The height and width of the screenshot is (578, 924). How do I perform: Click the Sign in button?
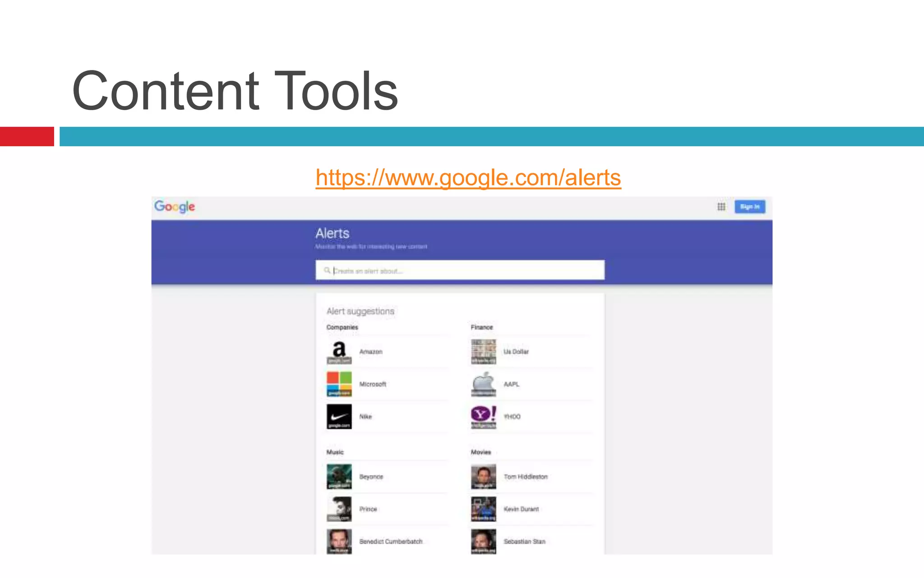coord(750,207)
